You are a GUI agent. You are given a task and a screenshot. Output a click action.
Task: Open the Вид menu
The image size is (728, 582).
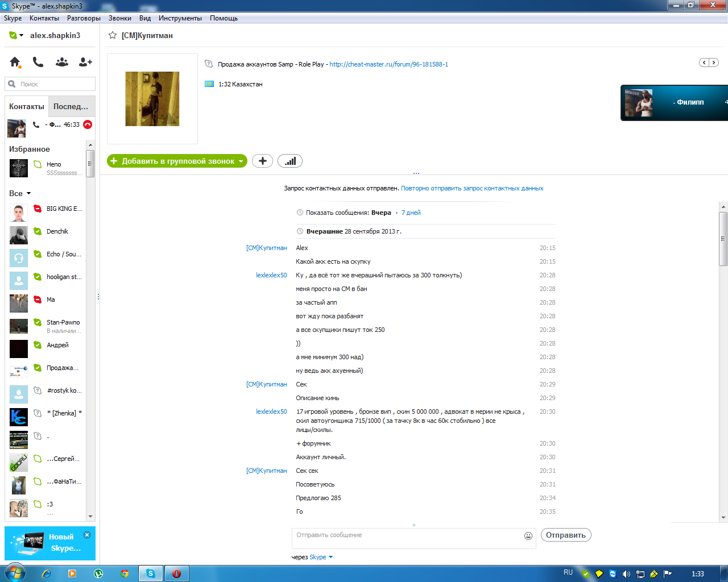point(145,18)
